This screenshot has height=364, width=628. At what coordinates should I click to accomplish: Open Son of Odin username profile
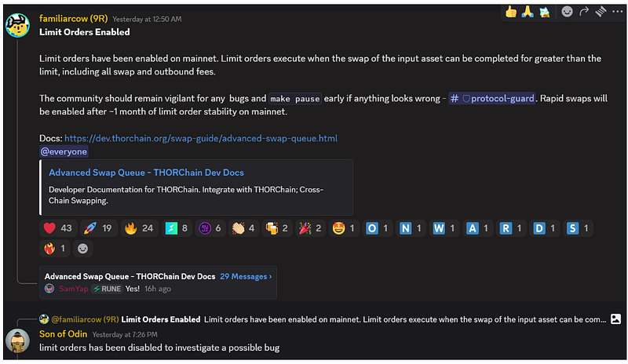click(64, 334)
